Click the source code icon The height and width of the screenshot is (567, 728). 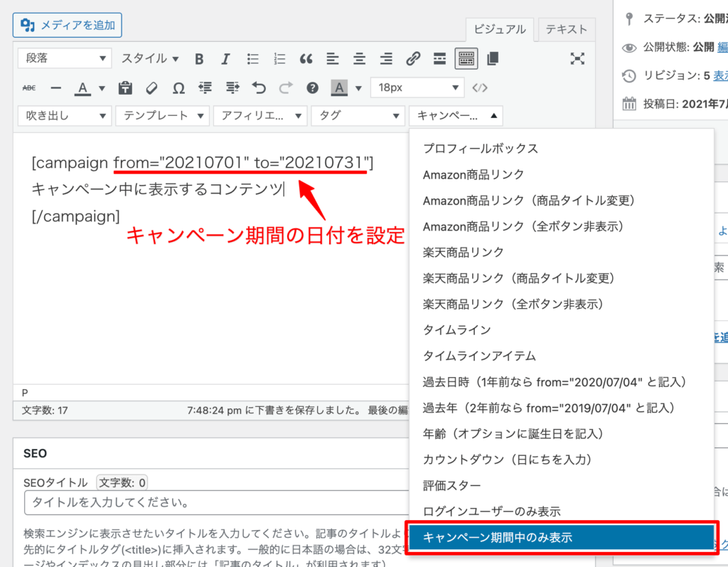(x=480, y=88)
